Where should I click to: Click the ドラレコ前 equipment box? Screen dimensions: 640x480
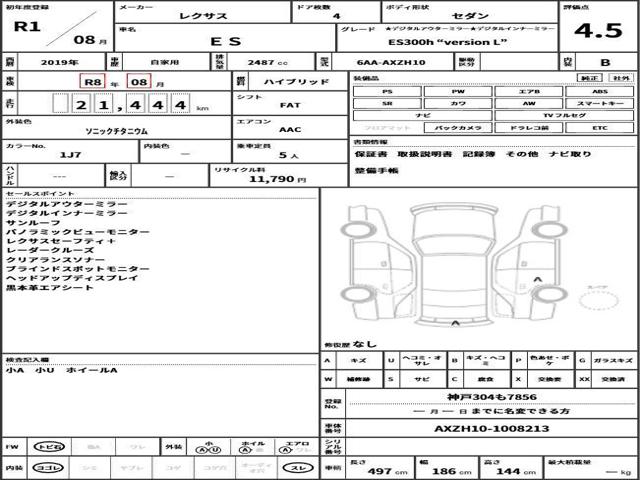tap(529, 128)
